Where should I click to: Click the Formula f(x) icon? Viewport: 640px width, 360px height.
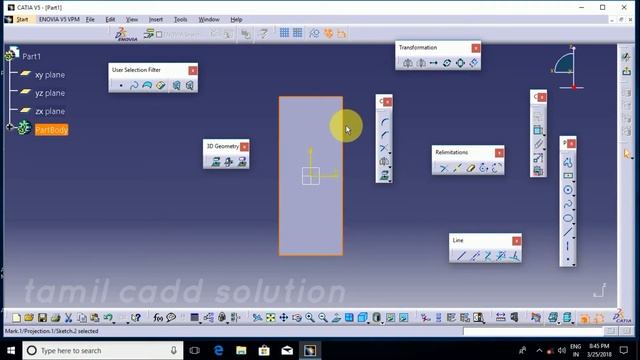click(158, 318)
